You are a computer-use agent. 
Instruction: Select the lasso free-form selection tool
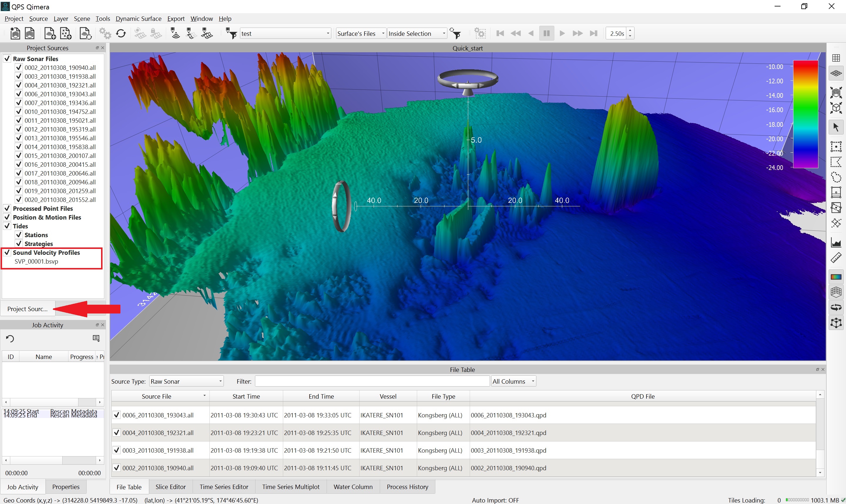click(836, 177)
